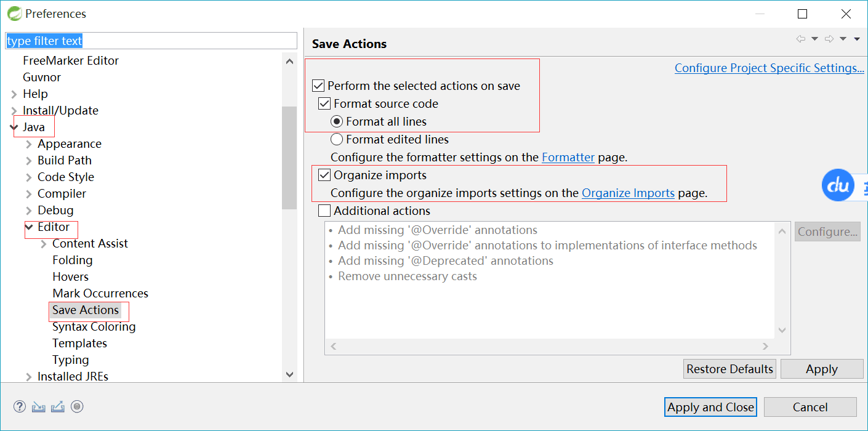This screenshot has width=868, height=431.
Task: Click the Export preferences icon
Action: (58, 406)
